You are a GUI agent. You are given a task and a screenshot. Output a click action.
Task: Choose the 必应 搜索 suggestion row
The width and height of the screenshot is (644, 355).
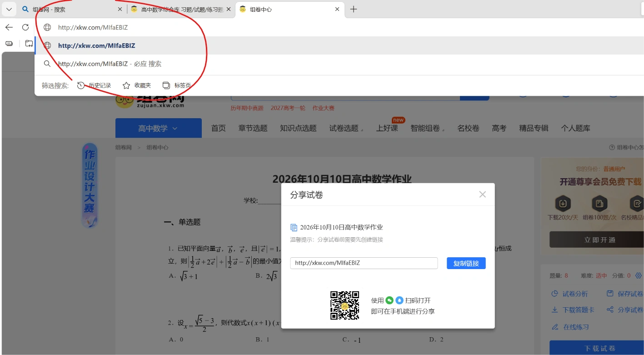coord(339,64)
